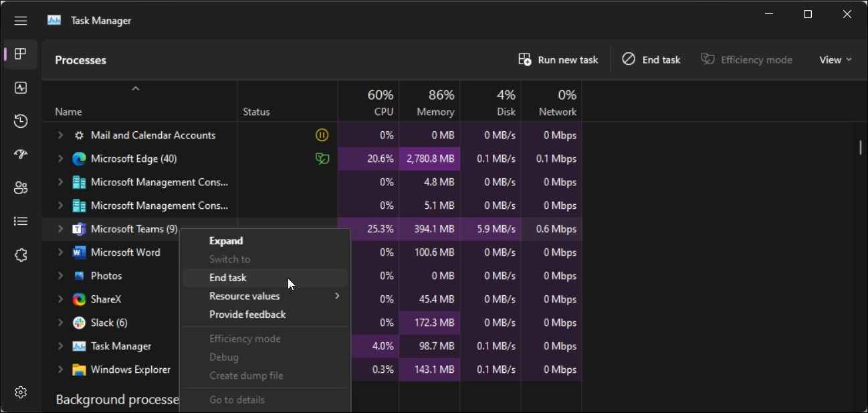Open Startup apps page icon
Viewport: 868px width, 413px height.
point(21,155)
